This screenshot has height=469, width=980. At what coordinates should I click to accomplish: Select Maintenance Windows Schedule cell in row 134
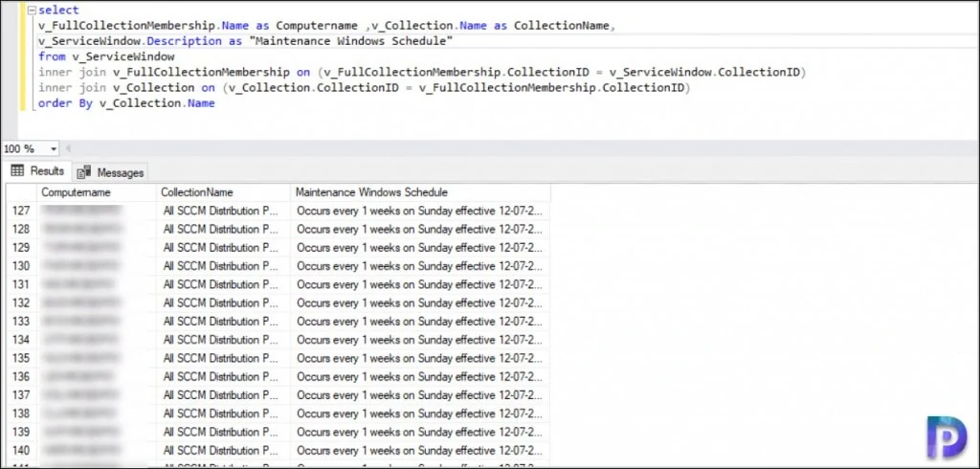(421, 340)
